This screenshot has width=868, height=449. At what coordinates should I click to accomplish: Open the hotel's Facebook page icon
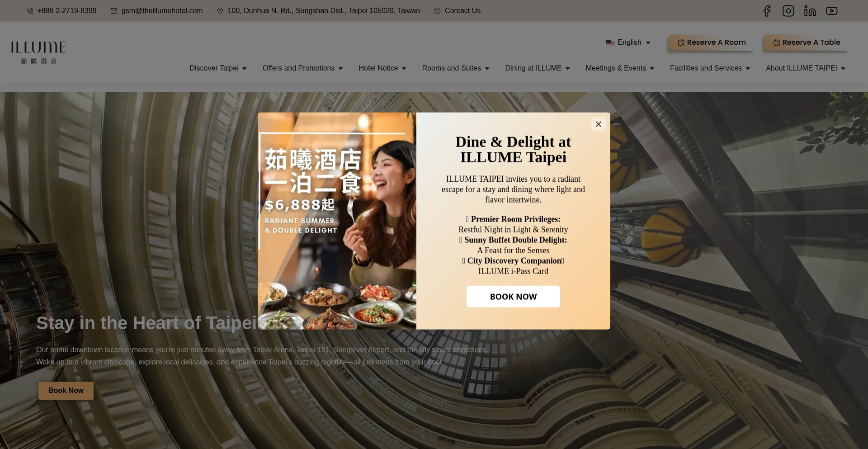coord(767,11)
